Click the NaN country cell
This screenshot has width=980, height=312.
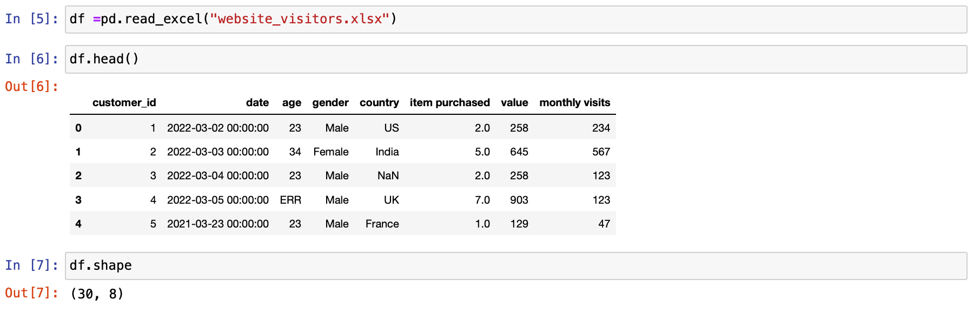pyautogui.click(x=388, y=175)
